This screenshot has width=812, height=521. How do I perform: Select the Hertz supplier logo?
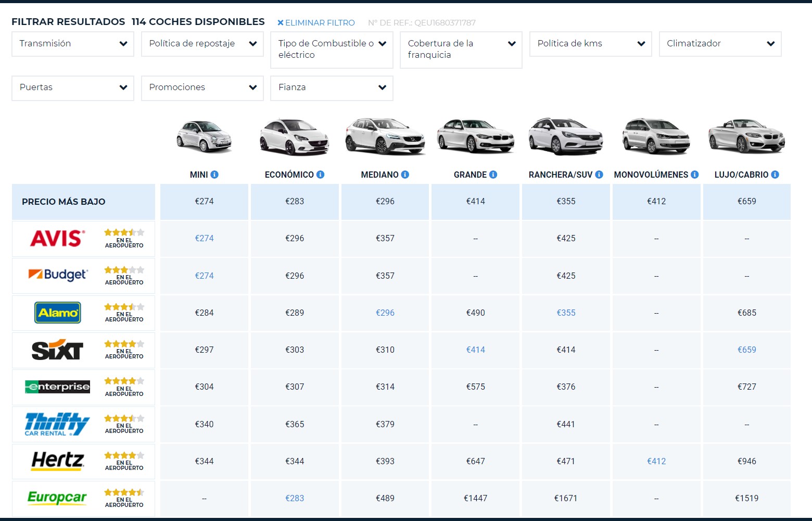(57, 461)
